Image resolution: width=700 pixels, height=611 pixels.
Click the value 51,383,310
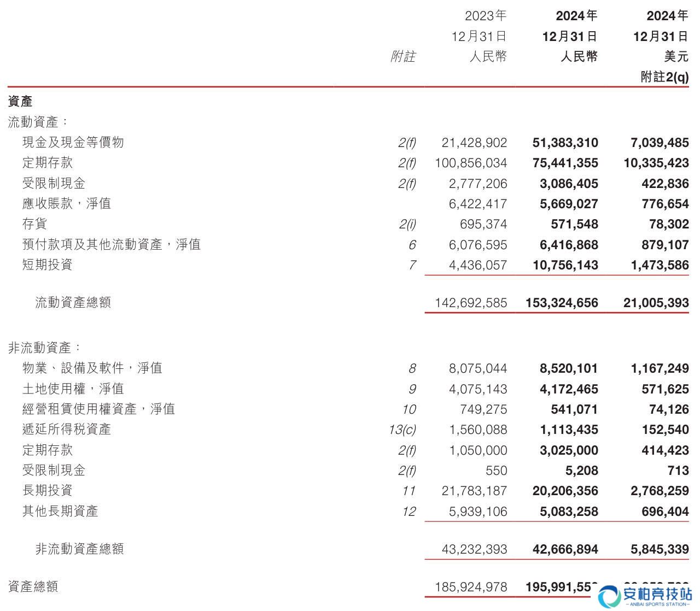click(x=565, y=143)
